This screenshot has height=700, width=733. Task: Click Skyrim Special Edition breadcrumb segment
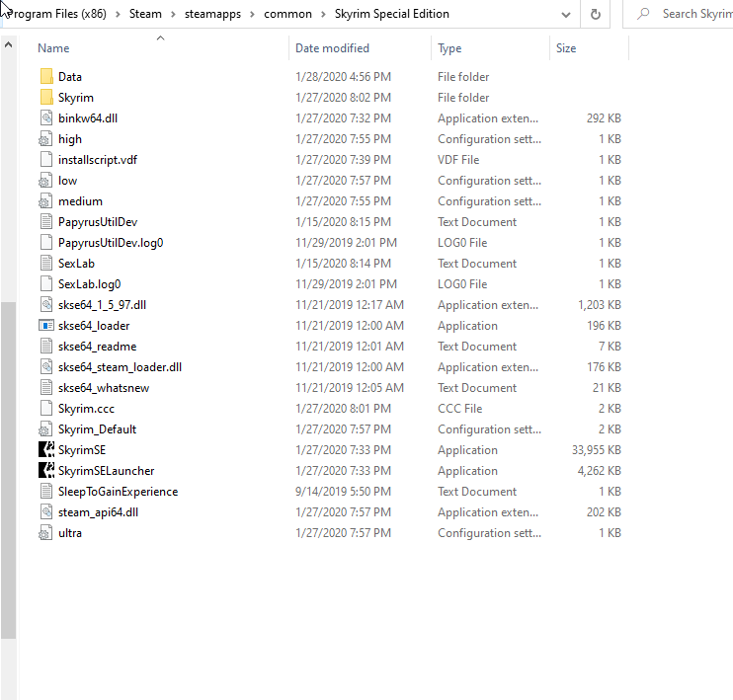click(x=392, y=14)
